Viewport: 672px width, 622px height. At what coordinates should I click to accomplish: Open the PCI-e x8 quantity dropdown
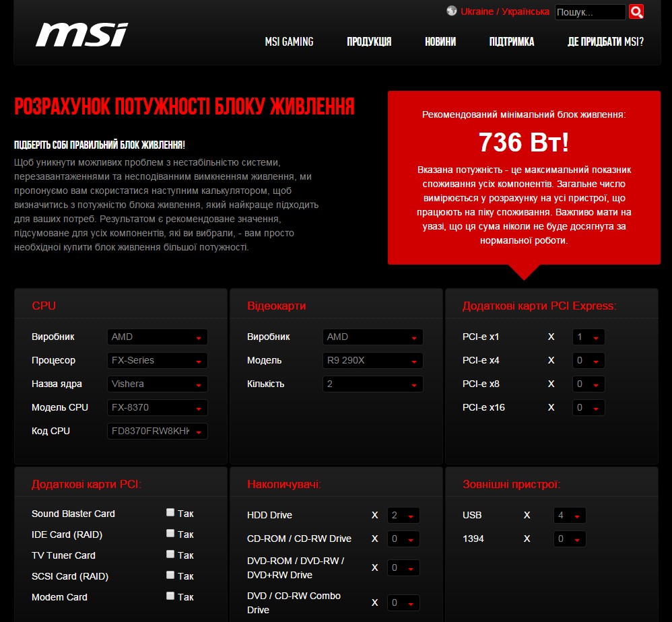click(x=589, y=384)
